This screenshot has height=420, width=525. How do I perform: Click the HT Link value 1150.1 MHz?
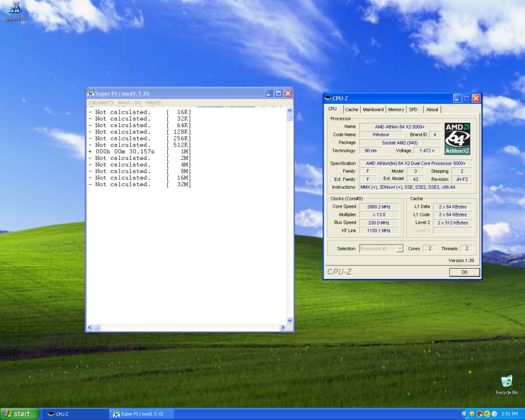379,231
